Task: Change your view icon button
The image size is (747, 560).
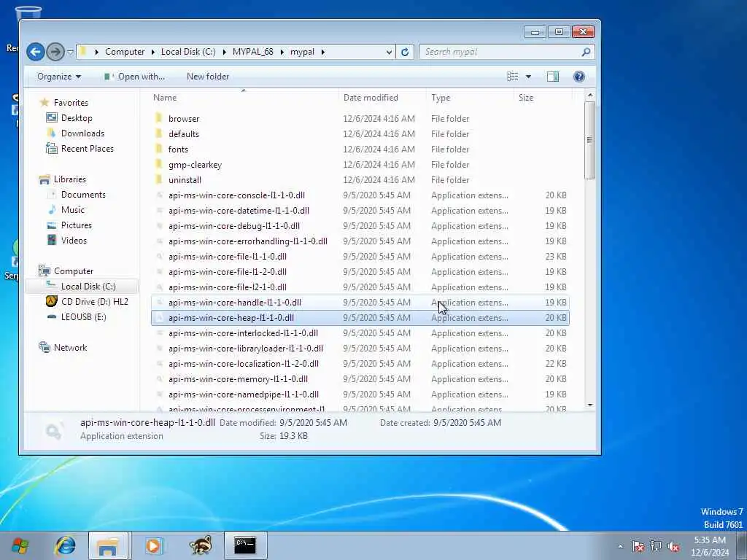Action: 513,77
